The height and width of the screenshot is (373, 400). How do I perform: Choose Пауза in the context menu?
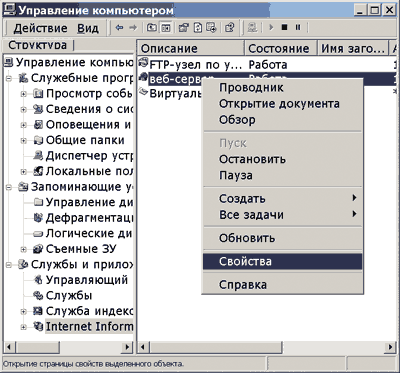[283, 175]
